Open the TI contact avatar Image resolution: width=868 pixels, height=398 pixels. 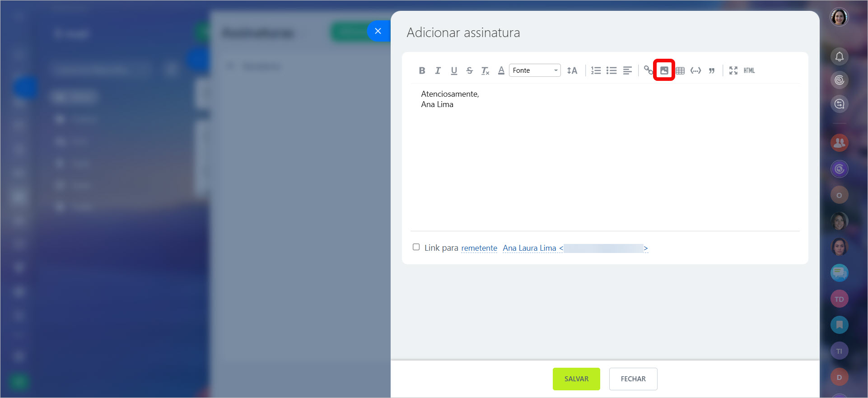pos(839,351)
